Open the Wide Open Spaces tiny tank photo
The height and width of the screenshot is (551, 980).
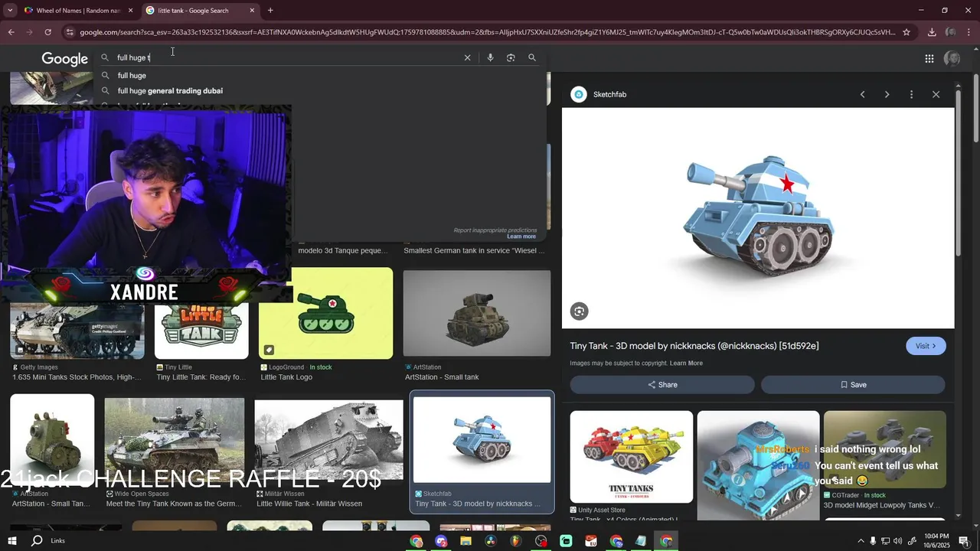[x=175, y=440]
